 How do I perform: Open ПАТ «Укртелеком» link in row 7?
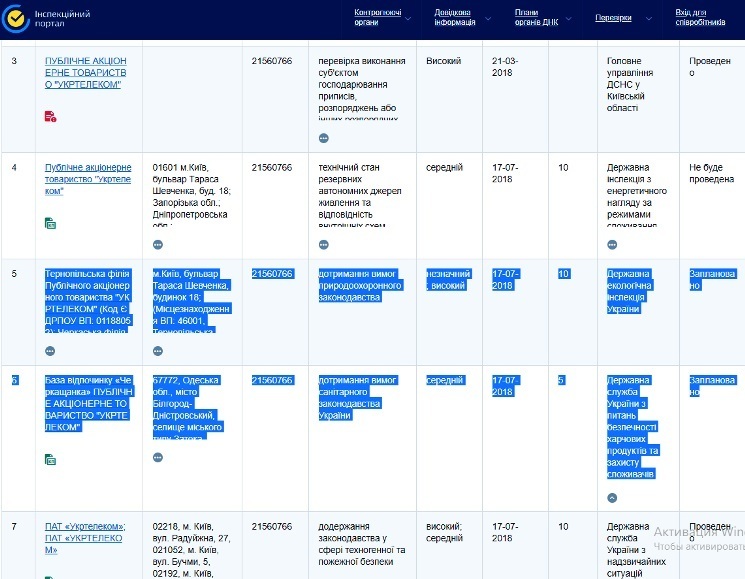pyautogui.click(x=85, y=538)
